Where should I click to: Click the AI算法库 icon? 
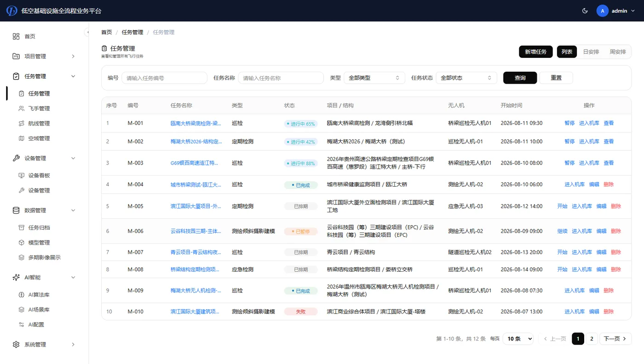coord(21,295)
